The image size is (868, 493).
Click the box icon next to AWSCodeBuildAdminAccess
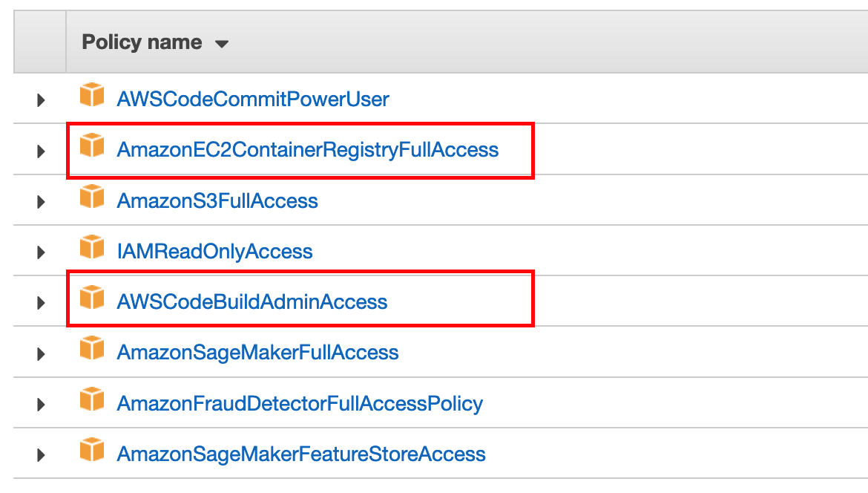[92, 297]
